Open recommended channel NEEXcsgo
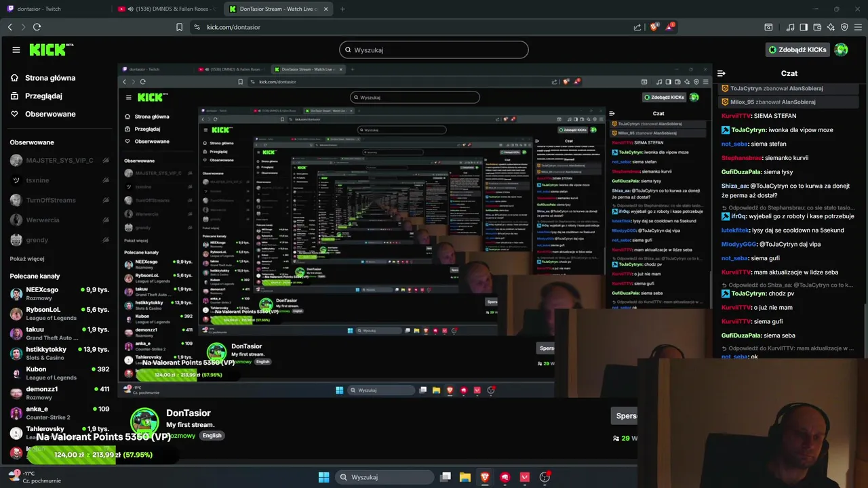The width and height of the screenshot is (868, 488). (60, 293)
